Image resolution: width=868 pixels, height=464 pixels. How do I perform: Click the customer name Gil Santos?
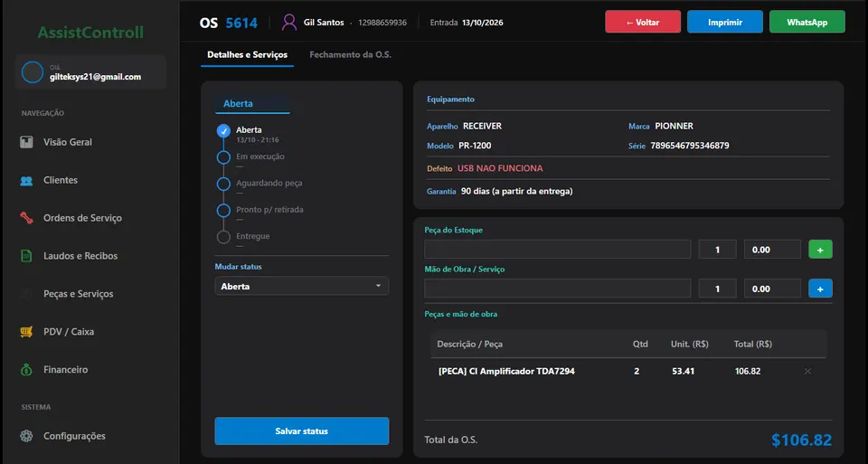324,22
